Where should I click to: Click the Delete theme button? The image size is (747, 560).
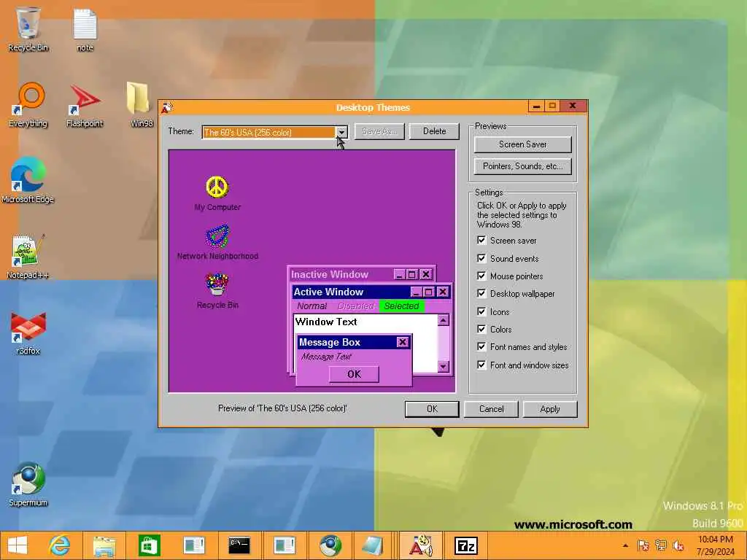tap(434, 131)
